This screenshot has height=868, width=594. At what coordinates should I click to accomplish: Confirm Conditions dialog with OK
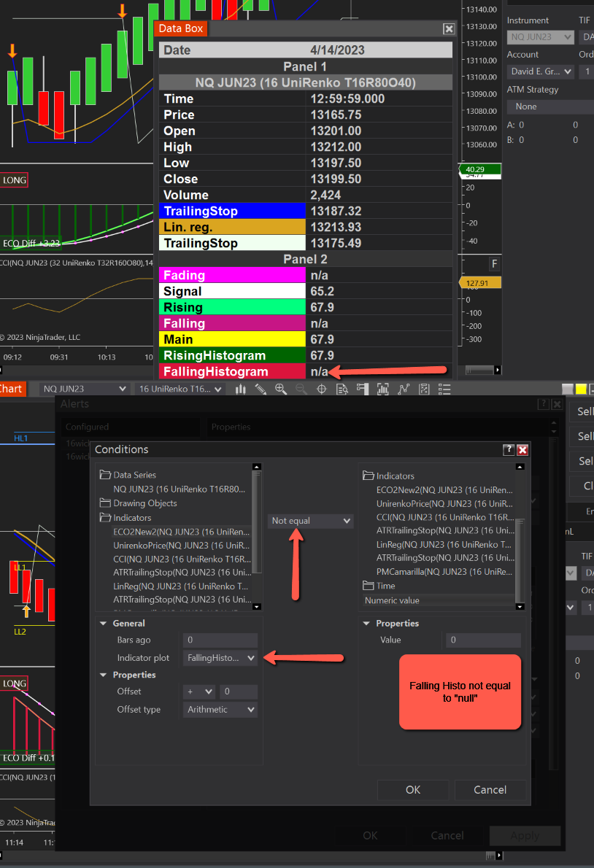coord(413,790)
